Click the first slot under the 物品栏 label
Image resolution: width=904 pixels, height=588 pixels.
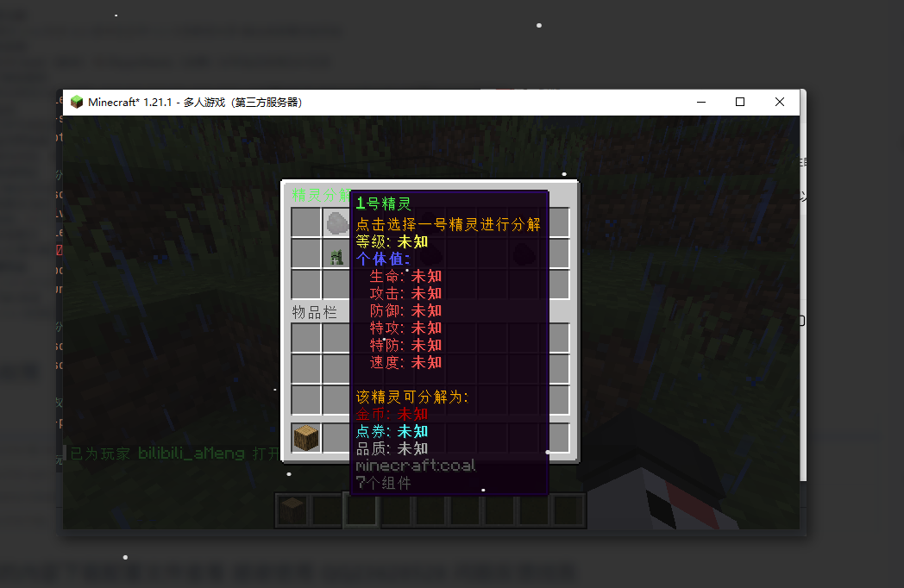[306, 338]
